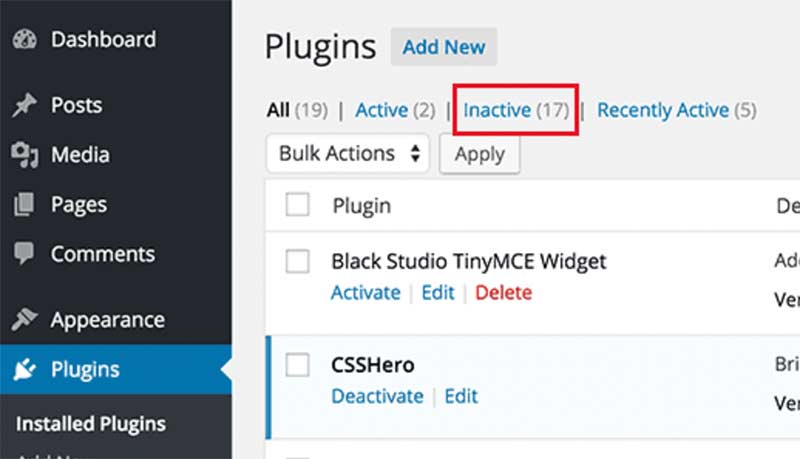Click the Media library icon
The height and width of the screenshot is (459, 800).
click(24, 155)
